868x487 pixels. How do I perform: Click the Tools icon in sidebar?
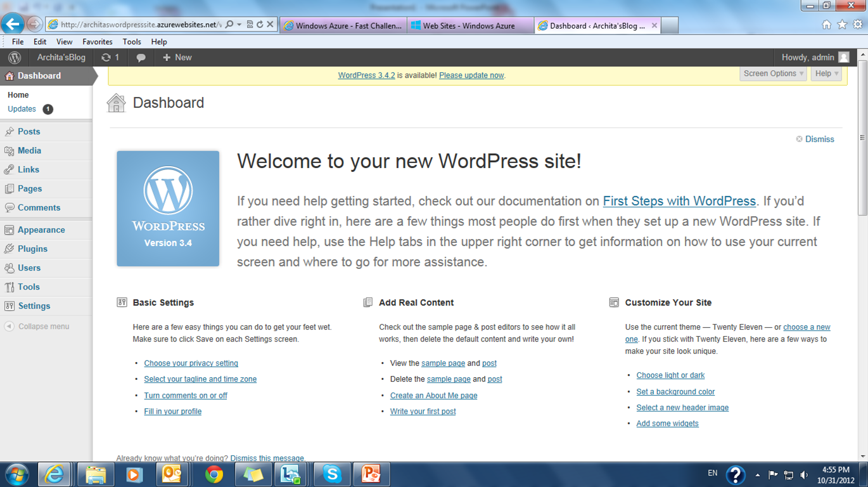point(9,287)
